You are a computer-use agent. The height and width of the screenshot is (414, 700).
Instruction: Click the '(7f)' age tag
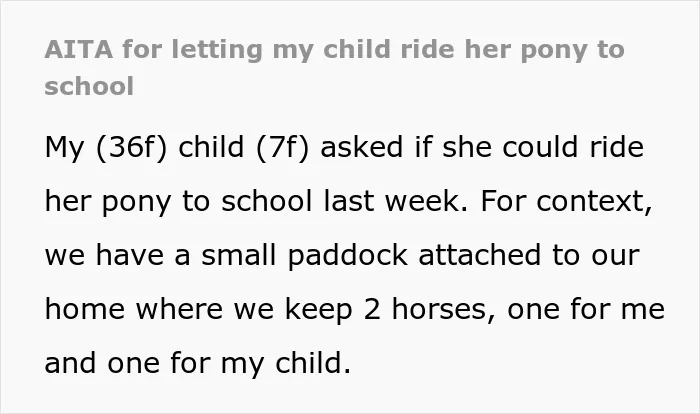(x=283, y=147)
